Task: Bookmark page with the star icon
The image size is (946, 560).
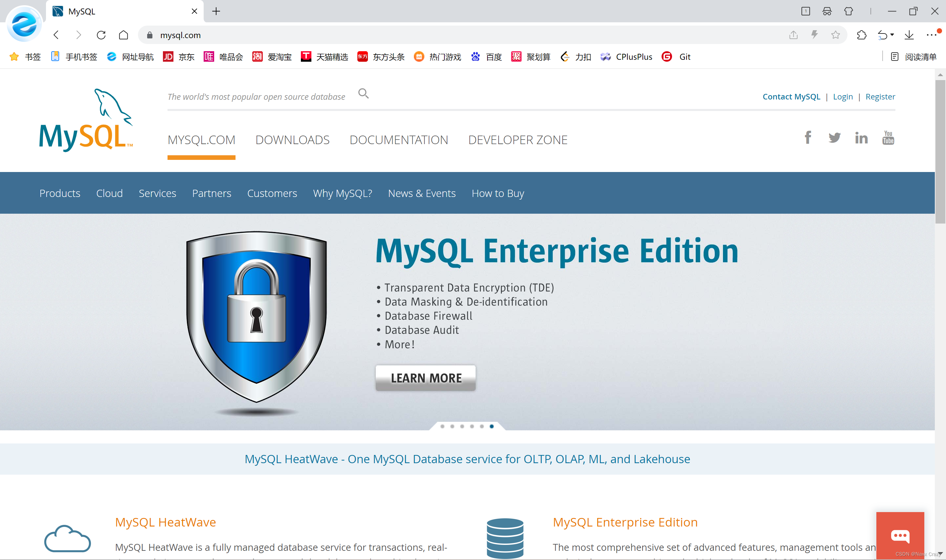Action: (x=835, y=35)
